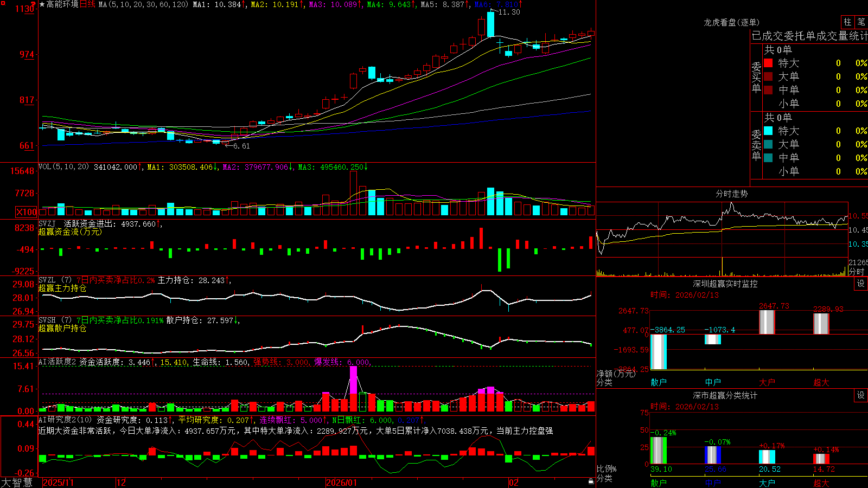Image resolution: width=868 pixels, height=488 pixels.
Task: Click the 爆发线: 6.000 label
Action: click(342, 362)
